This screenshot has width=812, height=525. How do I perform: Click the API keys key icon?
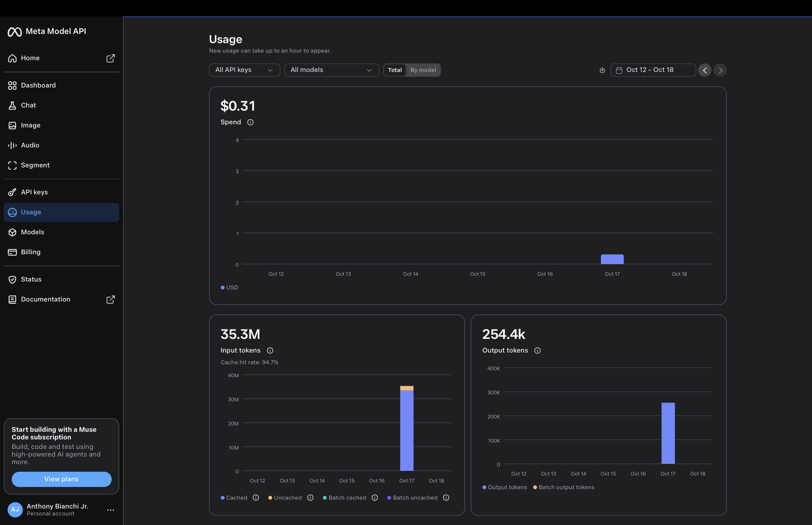coord(12,192)
